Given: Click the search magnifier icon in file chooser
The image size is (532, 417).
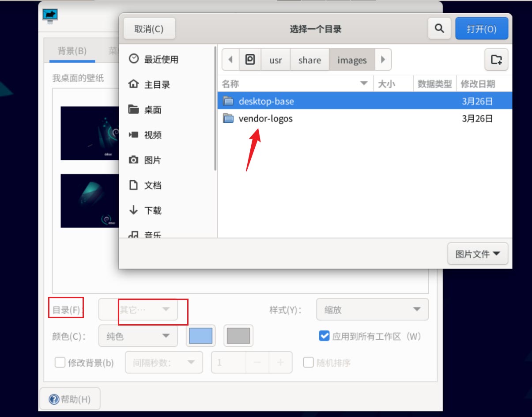Looking at the screenshot, I should [439, 29].
